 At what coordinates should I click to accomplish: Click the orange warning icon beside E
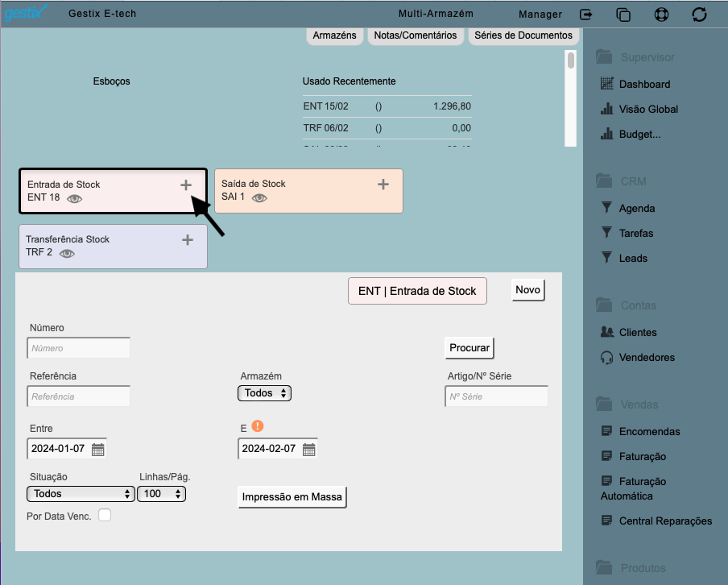coord(257,425)
